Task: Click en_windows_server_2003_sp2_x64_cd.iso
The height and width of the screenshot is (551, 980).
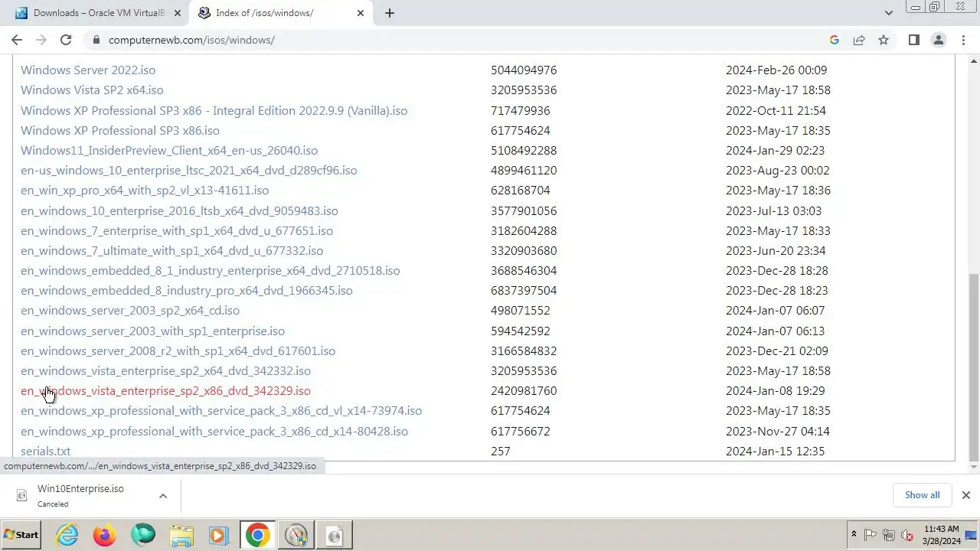Action: pyautogui.click(x=130, y=310)
